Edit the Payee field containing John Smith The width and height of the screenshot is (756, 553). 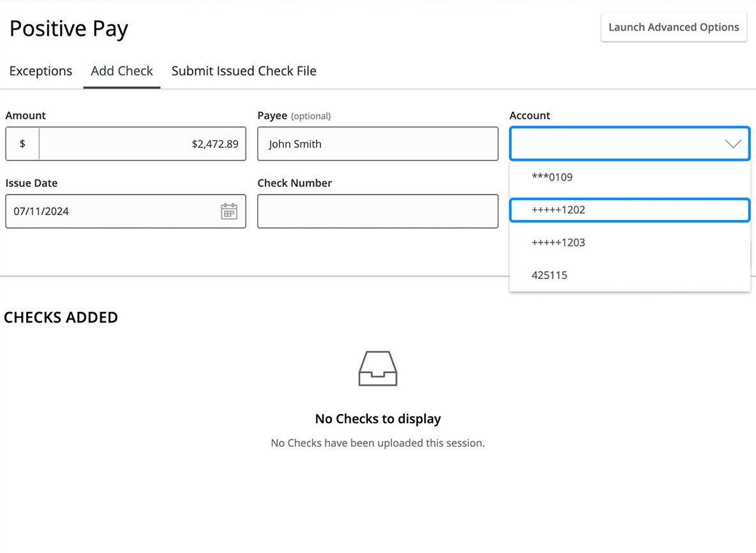tap(377, 144)
